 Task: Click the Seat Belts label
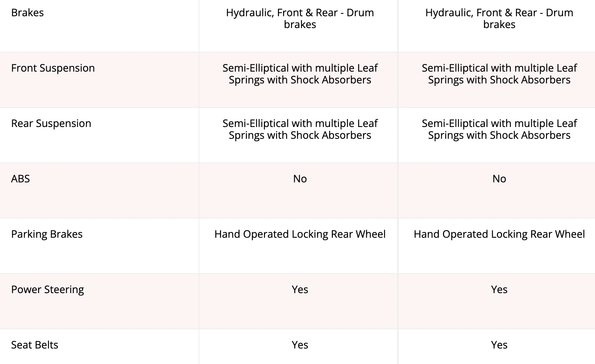(x=35, y=345)
